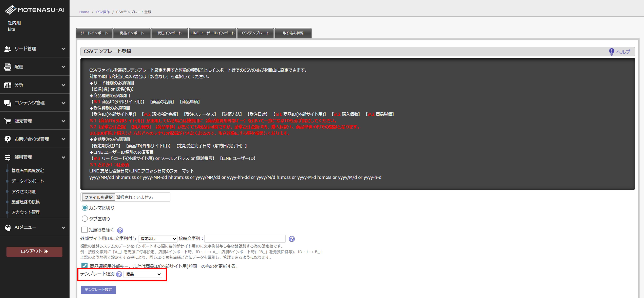Uncheck the 商品連携用外部キー update checkbox

pyautogui.click(x=84, y=265)
